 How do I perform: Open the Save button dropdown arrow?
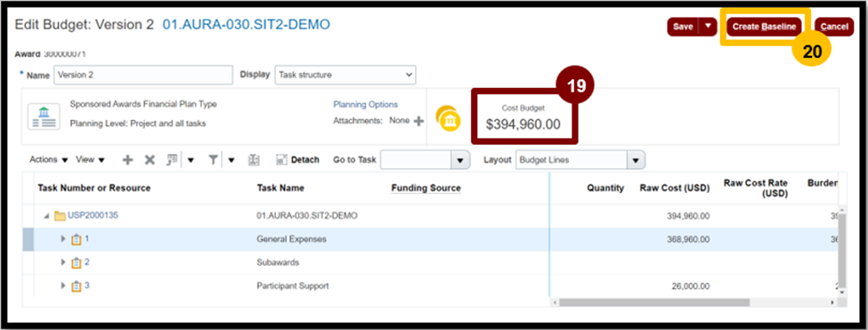[x=708, y=27]
